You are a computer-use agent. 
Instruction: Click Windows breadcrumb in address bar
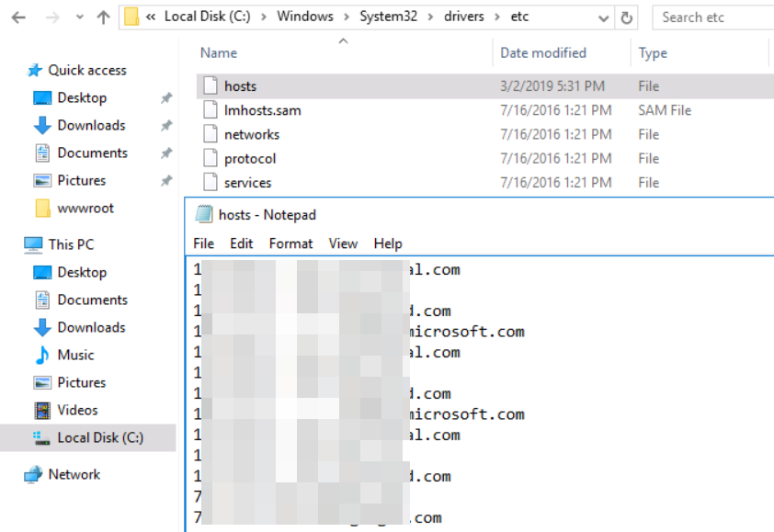[305, 17]
